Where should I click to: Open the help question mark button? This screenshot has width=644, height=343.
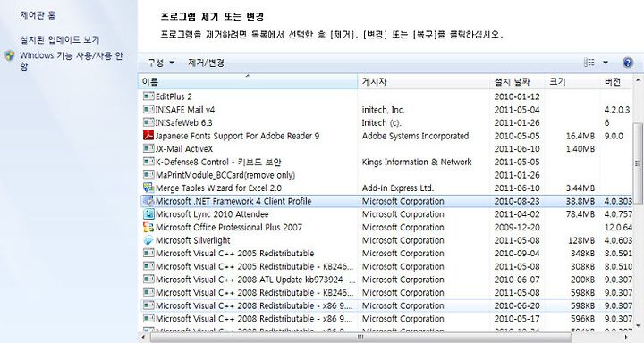(x=628, y=63)
